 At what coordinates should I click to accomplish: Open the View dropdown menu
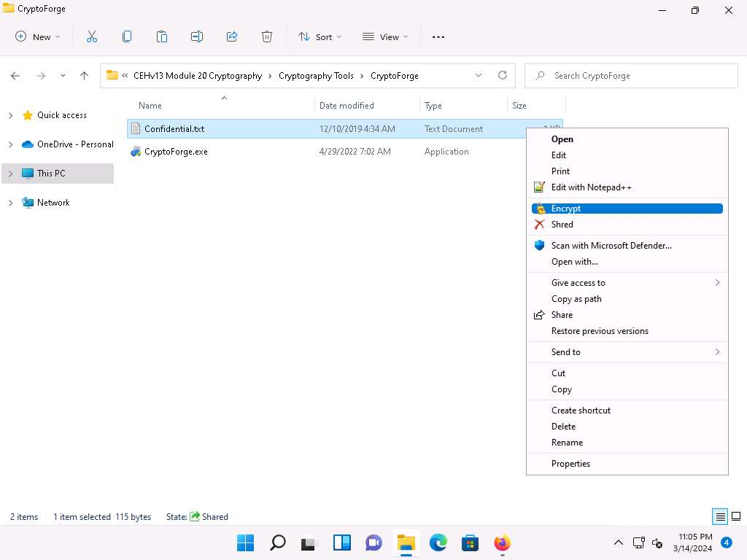[386, 36]
